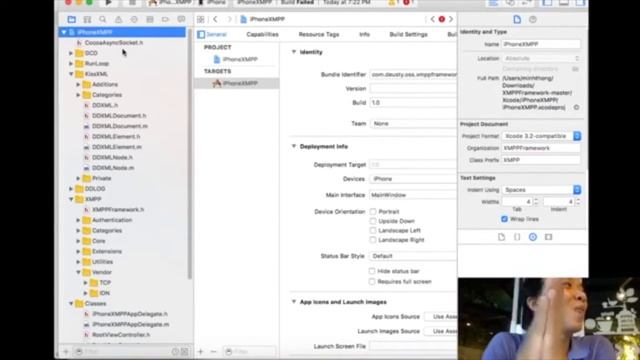Reveal full path in Finder arrow icon
Image resolution: width=640 pixels, height=360 pixels.
point(576,107)
